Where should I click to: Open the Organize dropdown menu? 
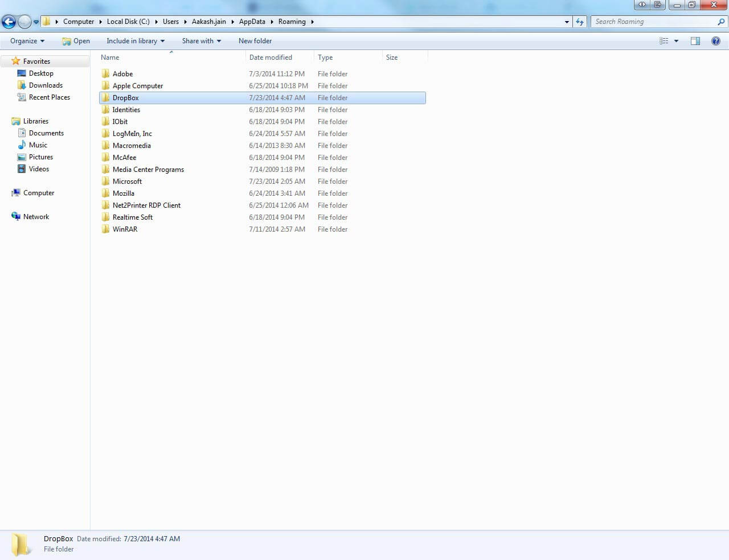27,41
